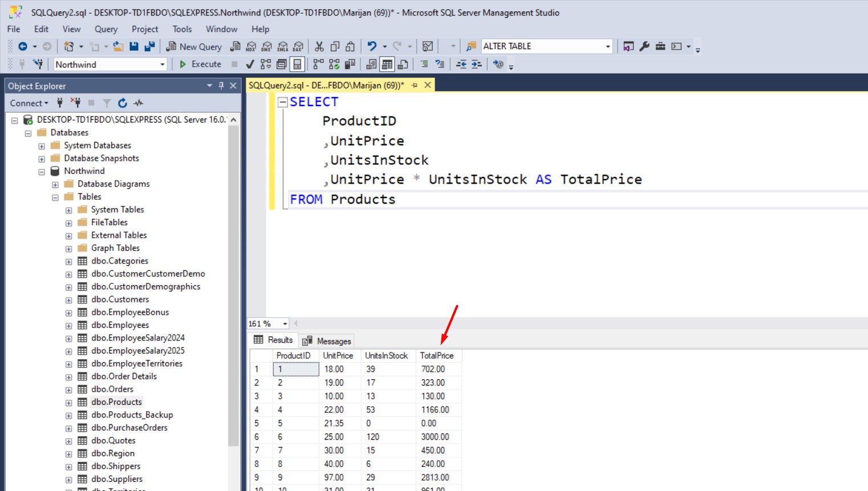This screenshot has height=491, width=868.
Task: Click the Cut scissors icon
Action: [x=319, y=46]
